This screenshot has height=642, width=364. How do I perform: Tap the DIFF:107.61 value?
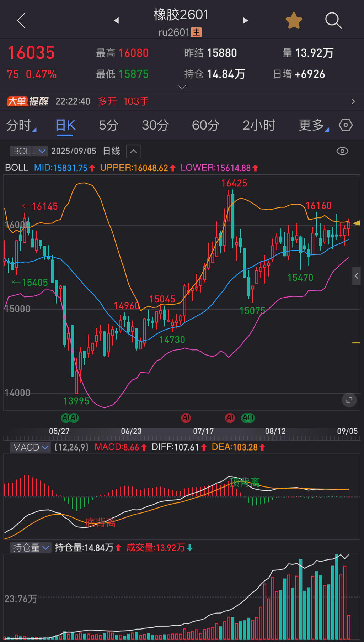click(x=179, y=447)
